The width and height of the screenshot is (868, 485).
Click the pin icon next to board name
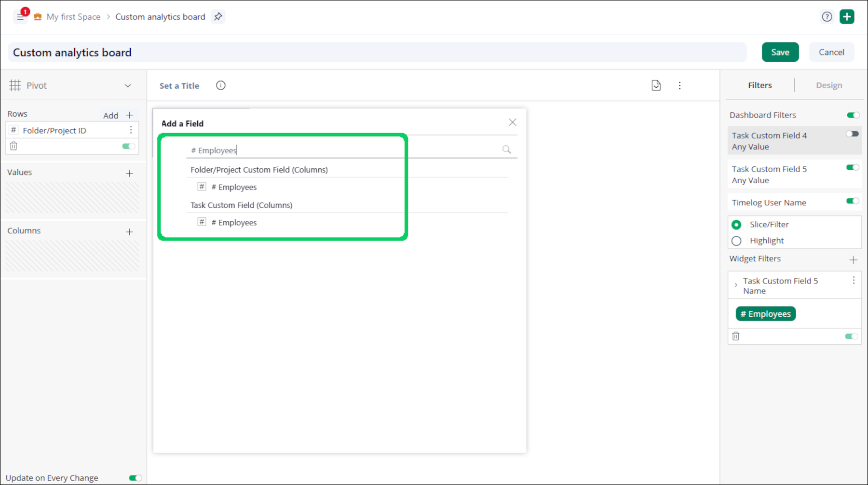(x=218, y=17)
